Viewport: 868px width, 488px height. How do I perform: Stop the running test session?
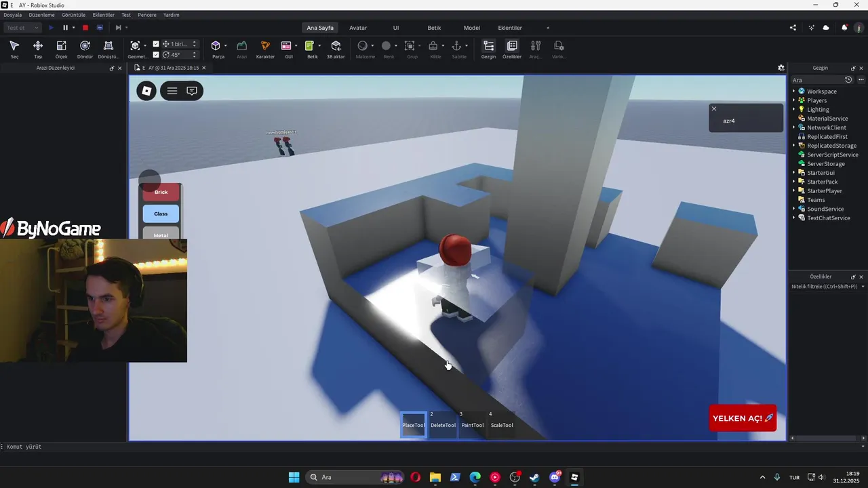pyautogui.click(x=85, y=28)
